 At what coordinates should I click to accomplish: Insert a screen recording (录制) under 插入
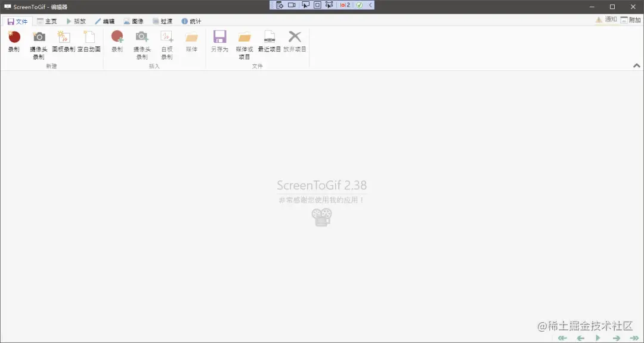pyautogui.click(x=117, y=42)
